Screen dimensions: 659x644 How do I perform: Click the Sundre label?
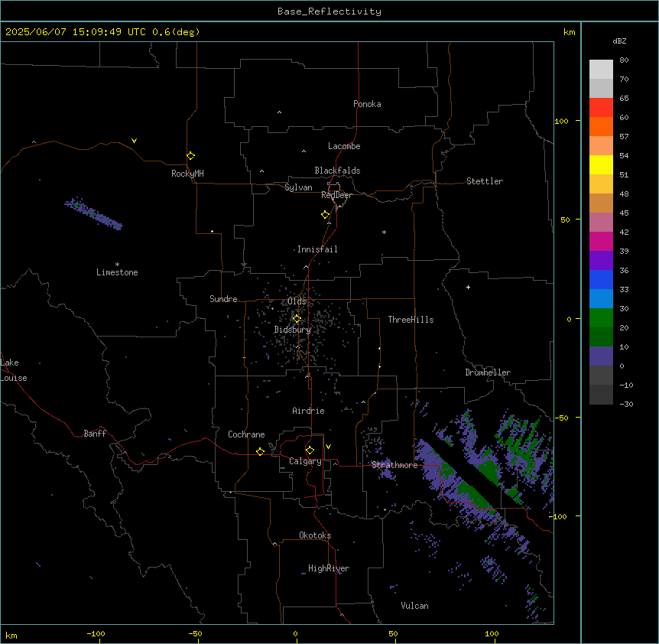(223, 299)
